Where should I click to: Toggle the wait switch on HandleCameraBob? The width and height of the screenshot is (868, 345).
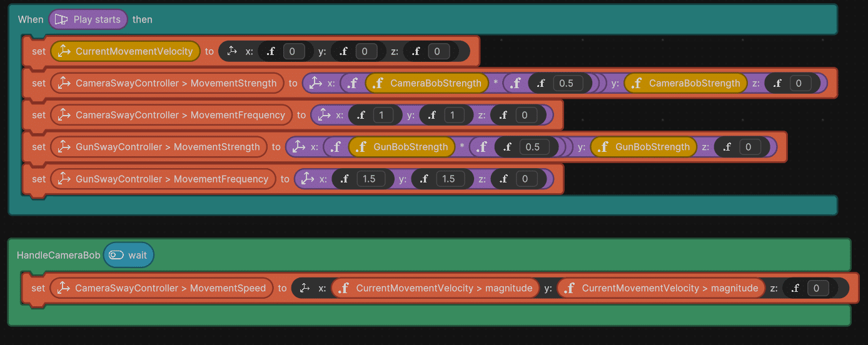tap(116, 255)
